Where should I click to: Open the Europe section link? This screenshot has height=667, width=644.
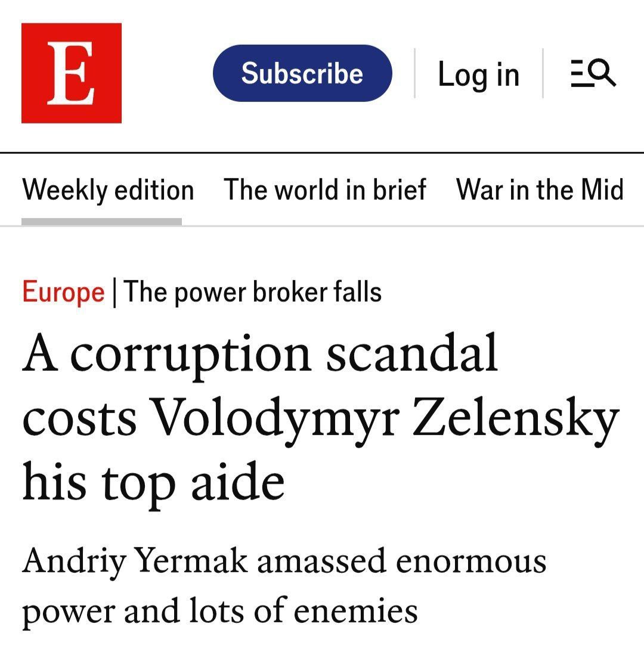pyautogui.click(x=62, y=292)
